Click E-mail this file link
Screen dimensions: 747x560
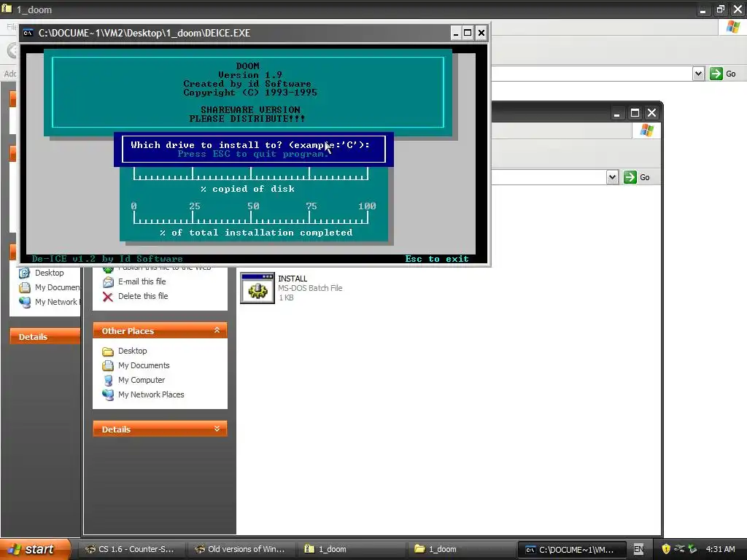(x=142, y=281)
